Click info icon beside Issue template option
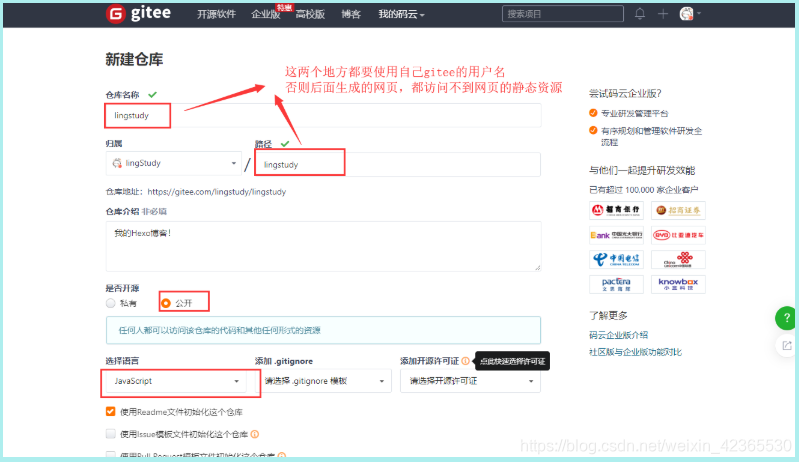Image resolution: width=801 pixels, height=464 pixels. (255, 434)
